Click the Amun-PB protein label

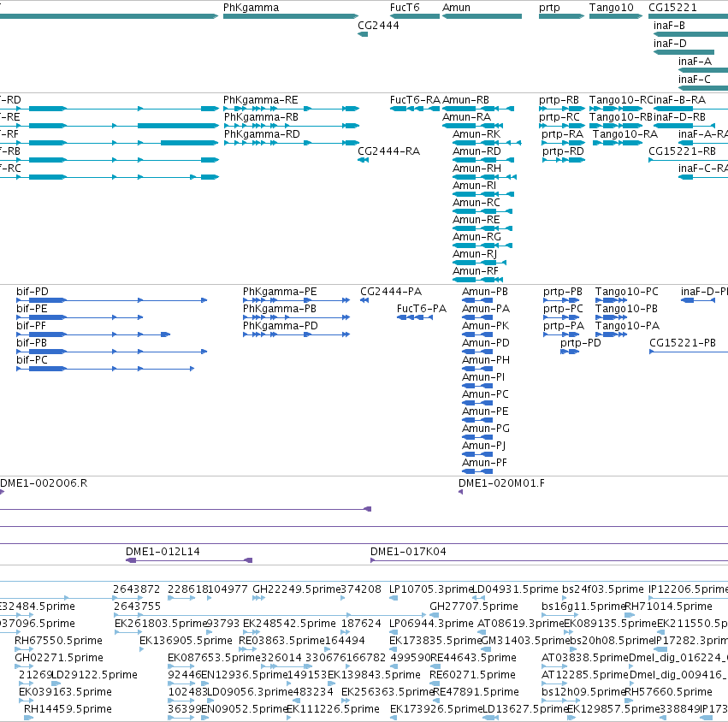485,292
